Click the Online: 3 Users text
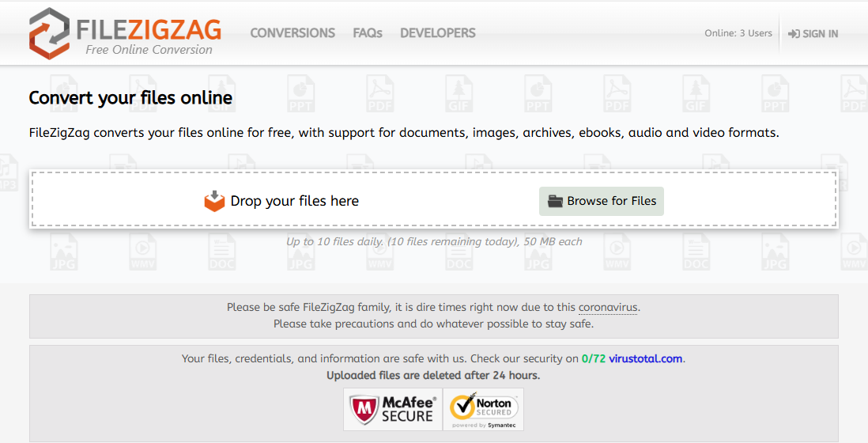Image resolution: width=868 pixels, height=443 pixels. [x=738, y=33]
